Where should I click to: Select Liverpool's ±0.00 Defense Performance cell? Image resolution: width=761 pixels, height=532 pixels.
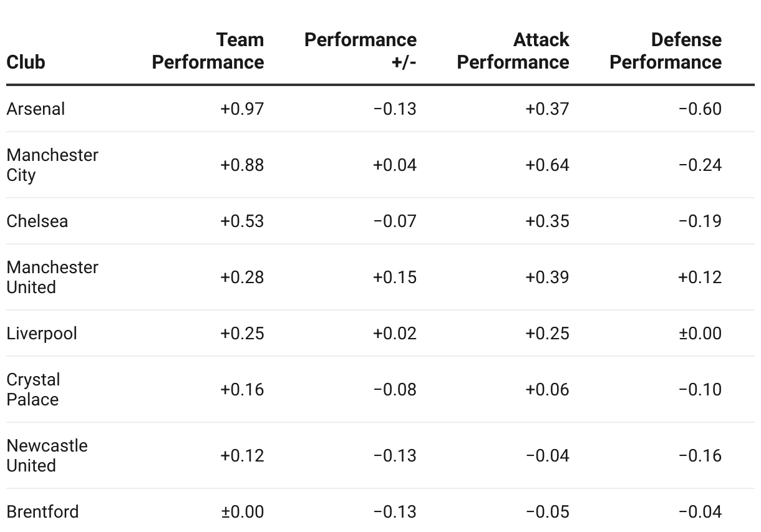pos(700,333)
